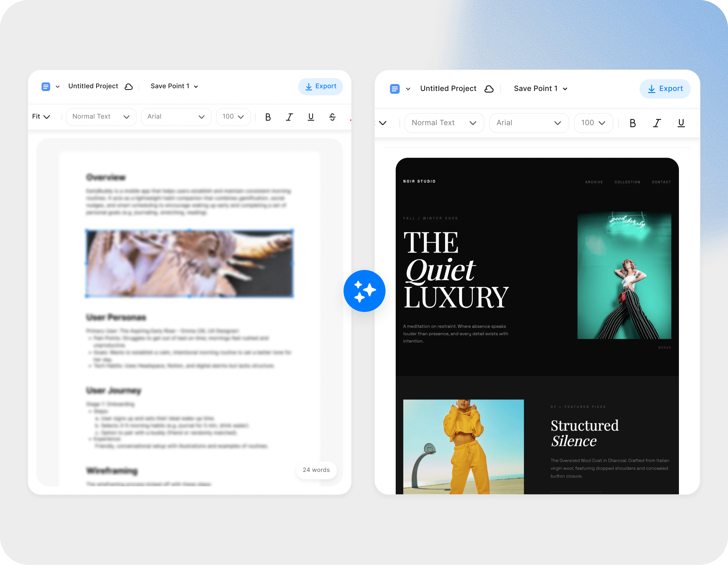Click Export button in right panel
Image resolution: width=728 pixels, height=565 pixels.
coord(665,89)
